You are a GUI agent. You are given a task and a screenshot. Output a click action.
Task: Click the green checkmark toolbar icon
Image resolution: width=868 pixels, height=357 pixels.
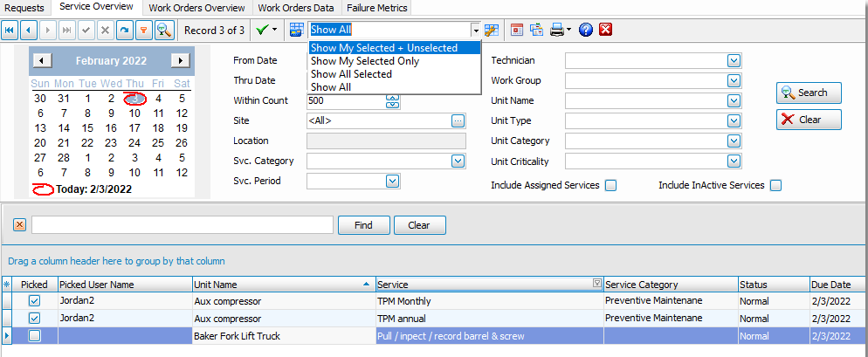[262, 30]
